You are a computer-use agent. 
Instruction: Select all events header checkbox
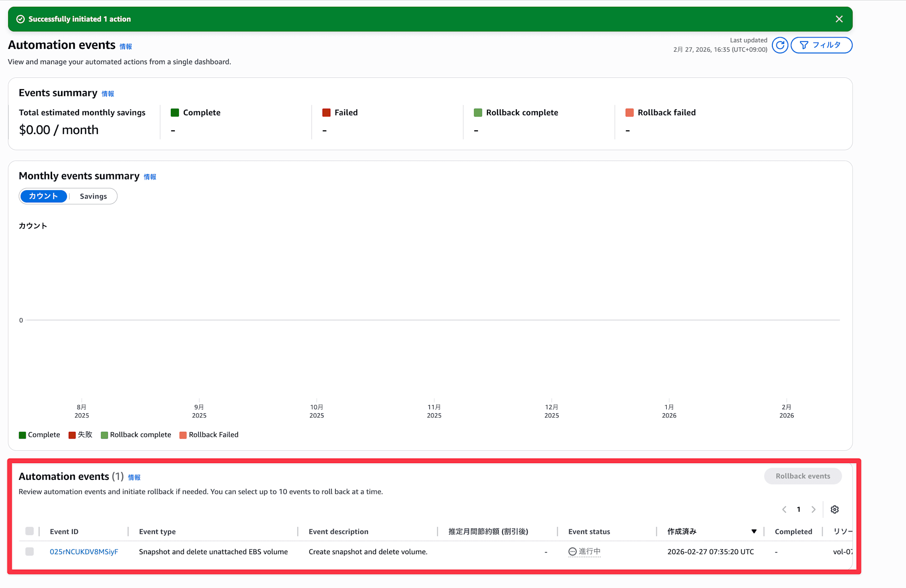point(29,531)
